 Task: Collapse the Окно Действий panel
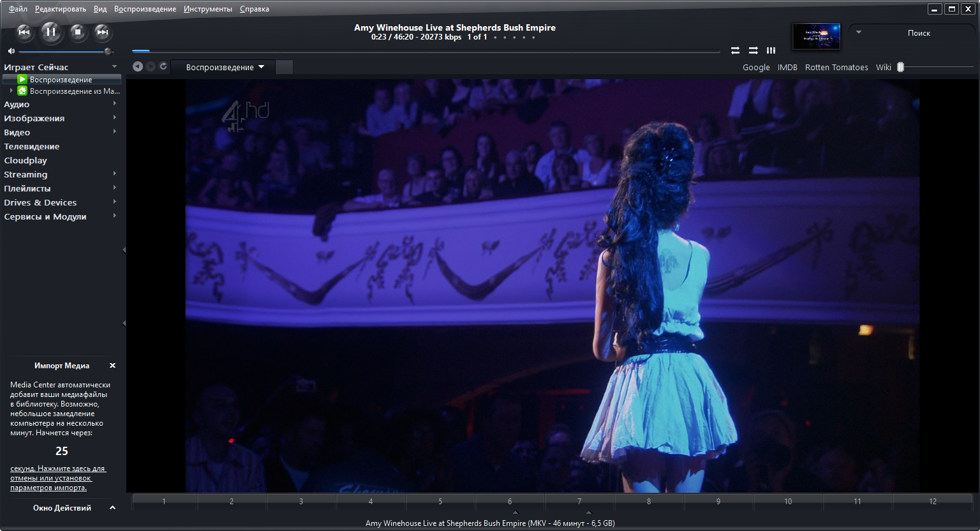click(112, 508)
